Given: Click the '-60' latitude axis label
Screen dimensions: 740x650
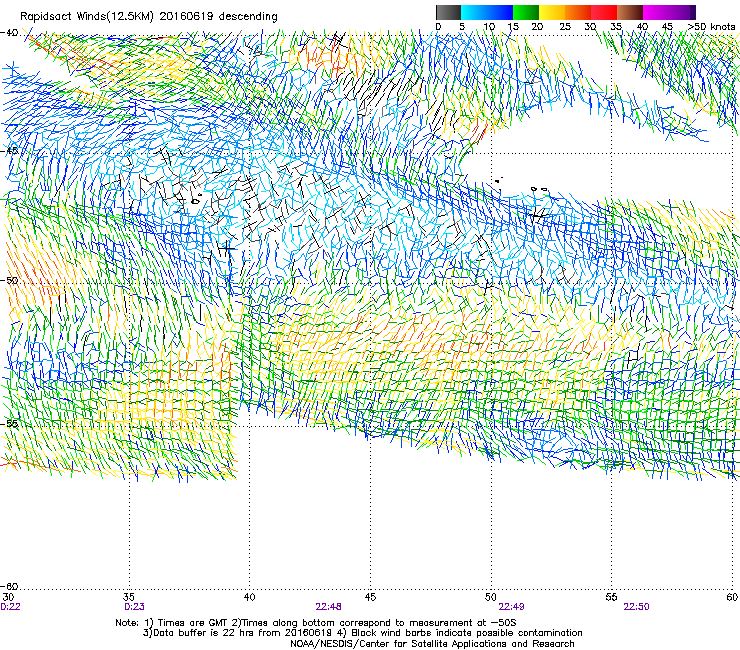Looking at the screenshot, I should (9, 587).
